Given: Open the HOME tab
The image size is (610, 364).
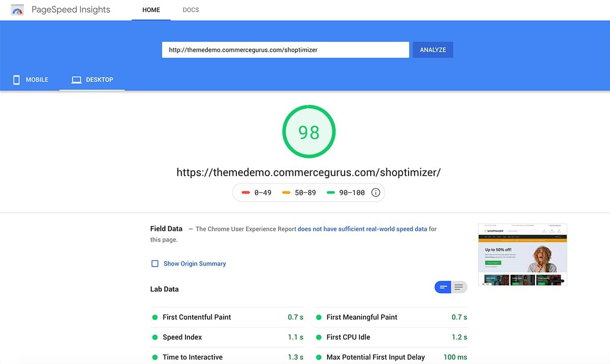Looking at the screenshot, I should [151, 10].
